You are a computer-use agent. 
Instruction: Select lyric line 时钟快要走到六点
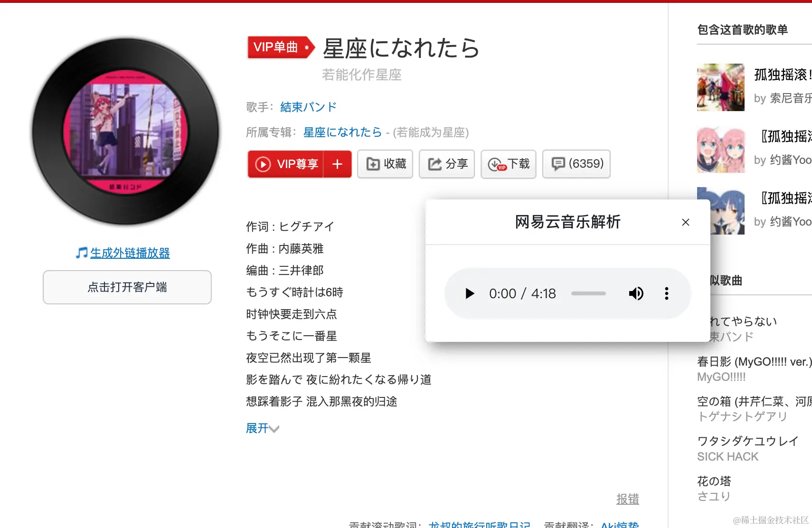[292, 314]
